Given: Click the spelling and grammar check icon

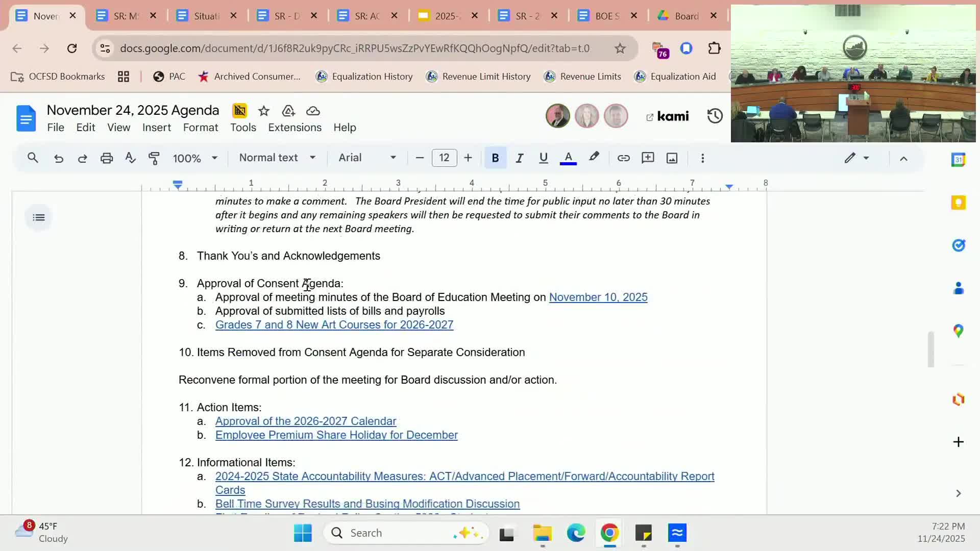Looking at the screenshot, I should [x=130, y=158].
